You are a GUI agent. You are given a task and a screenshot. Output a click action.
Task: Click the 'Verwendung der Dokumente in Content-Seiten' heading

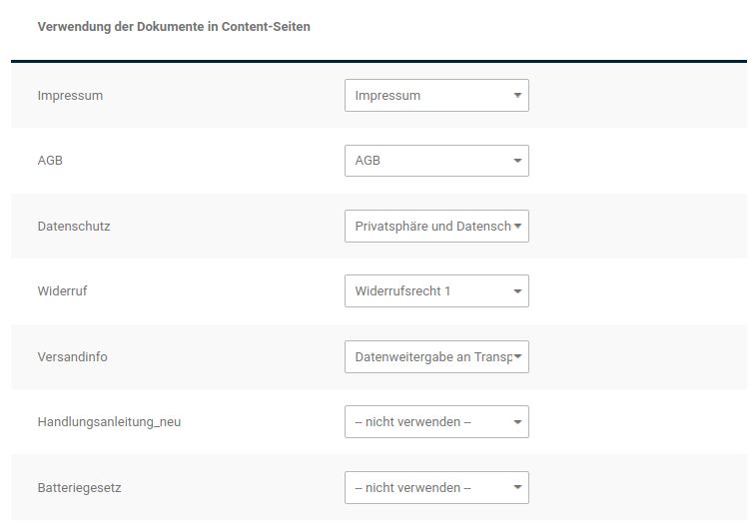[174, 27]
